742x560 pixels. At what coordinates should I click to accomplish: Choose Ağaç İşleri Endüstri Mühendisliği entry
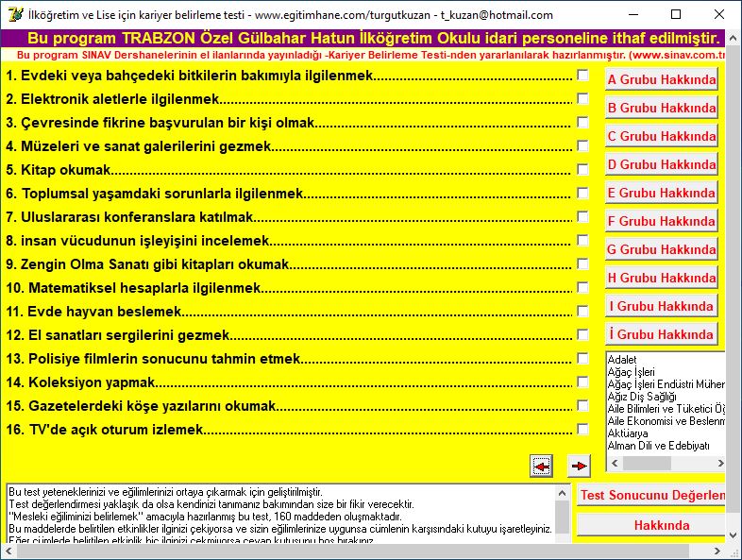(666, 384)
